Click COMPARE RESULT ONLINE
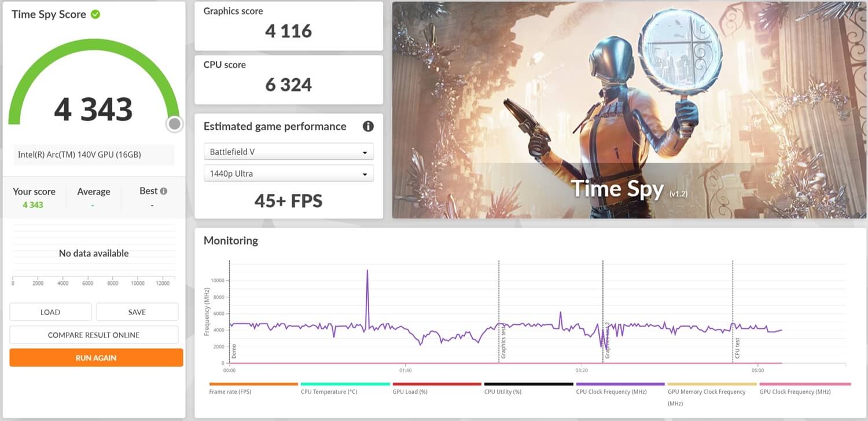Image resolution: width=868 pixels, height=421 pixels. (94, 335)
